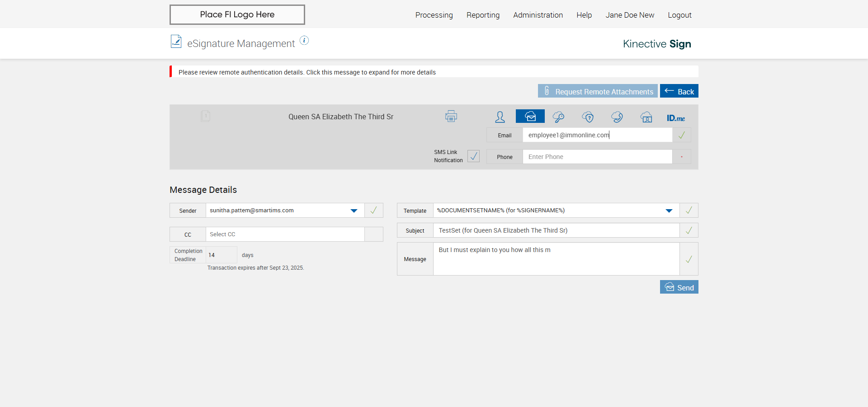The height and width of the screenshot is (407, 868).
Task: Expand the red remote authentication alert message
Action: (307, 72)
